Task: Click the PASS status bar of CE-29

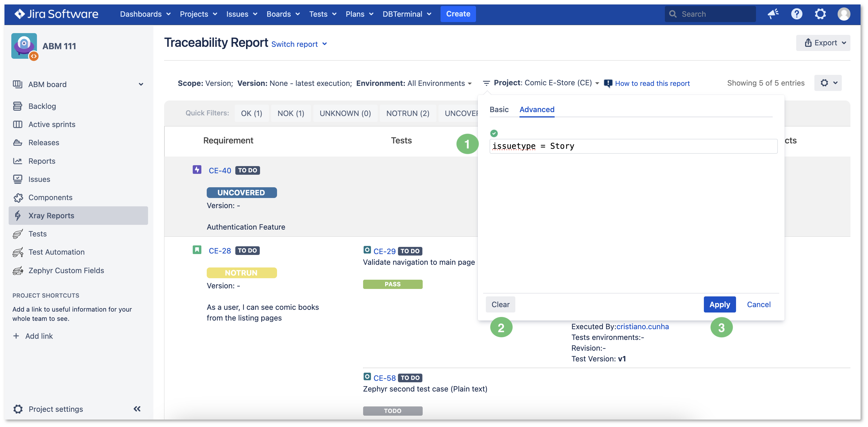Action: [x=393, y=284]
